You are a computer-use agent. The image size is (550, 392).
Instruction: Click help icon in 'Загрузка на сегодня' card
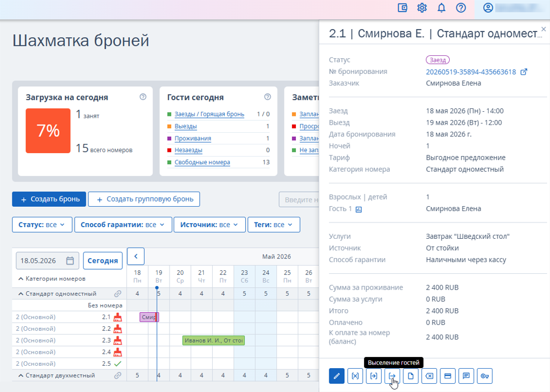pyautogui.click(x=143, y=97)
